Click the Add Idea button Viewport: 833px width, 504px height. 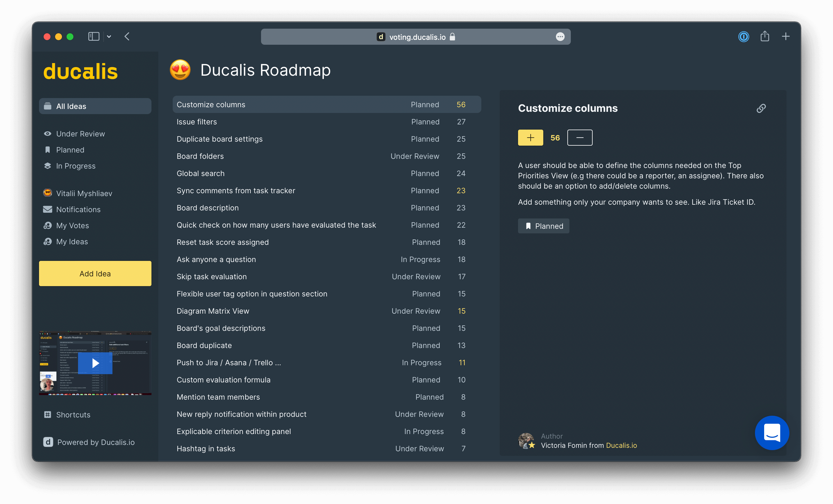[x=95, y=274]
